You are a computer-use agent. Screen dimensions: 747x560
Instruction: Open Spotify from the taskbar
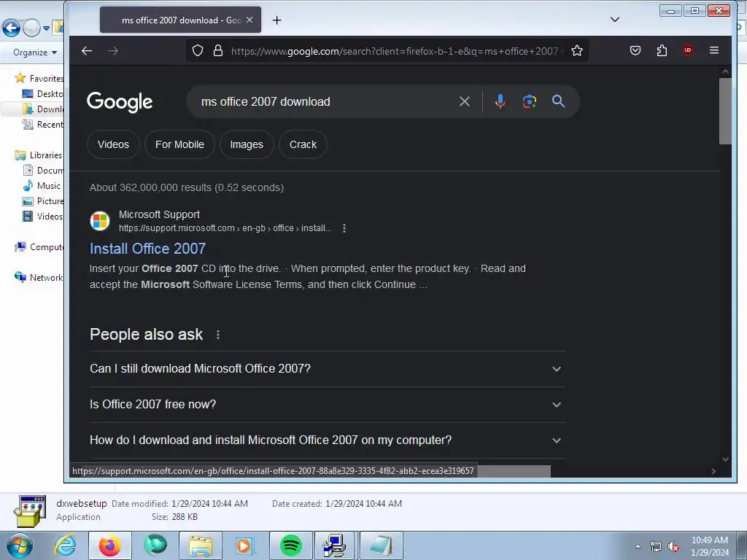tap(290, 545)
